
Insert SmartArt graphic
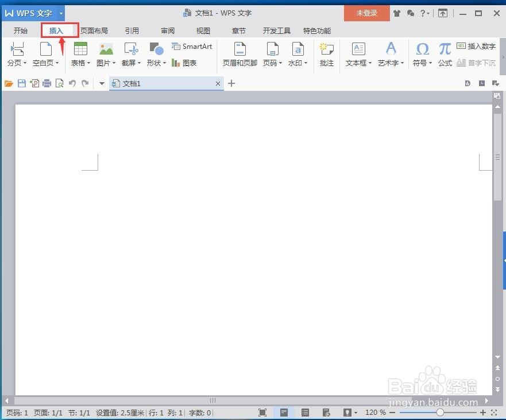point(192,47)
